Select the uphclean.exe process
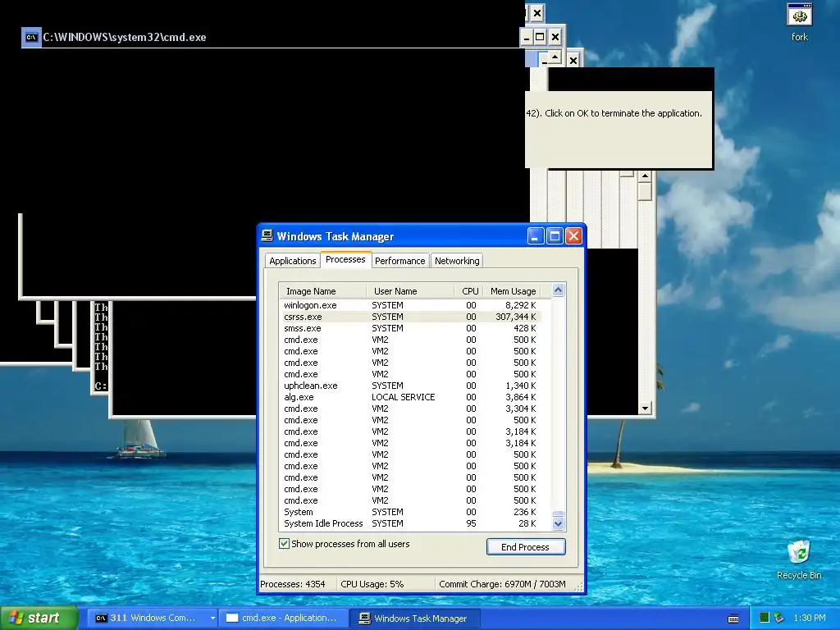 click(410, 386)
